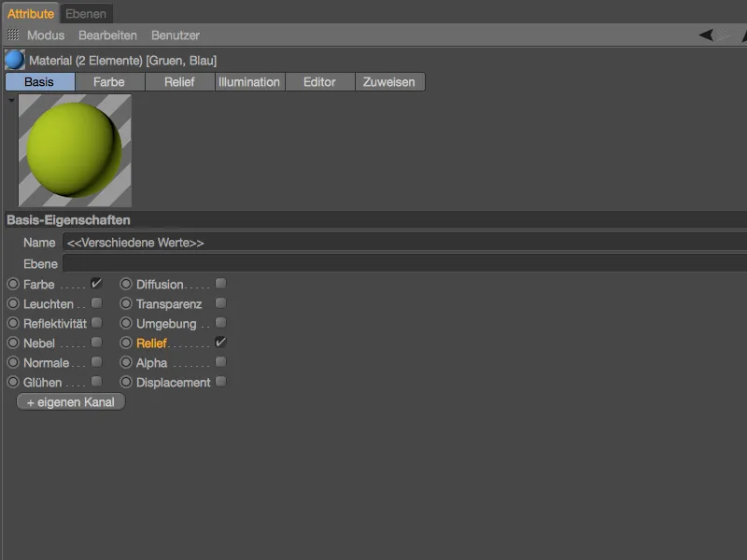Enable the Displacement channel checkbox
The image size is (747, 560).
tap(220, 381)
